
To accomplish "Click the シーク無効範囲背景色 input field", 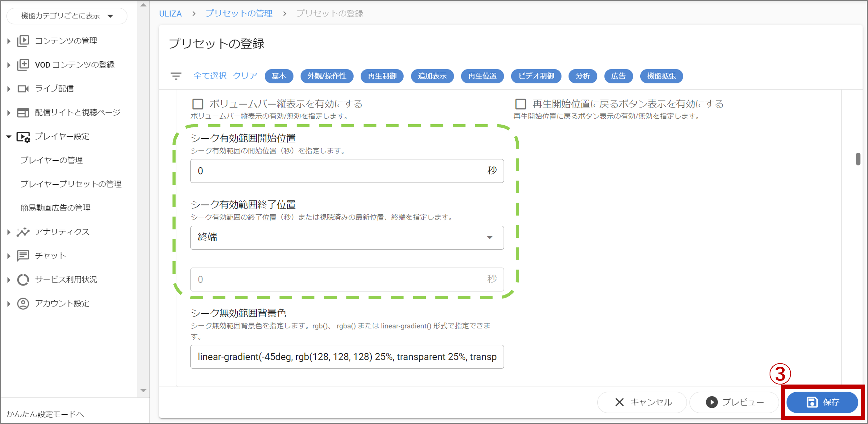I will (x=347, y=357).
